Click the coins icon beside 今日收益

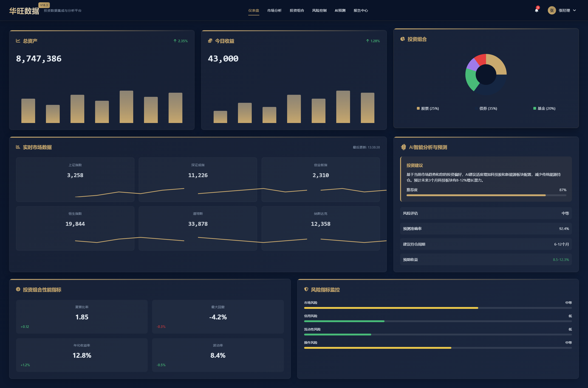(210, 41)
